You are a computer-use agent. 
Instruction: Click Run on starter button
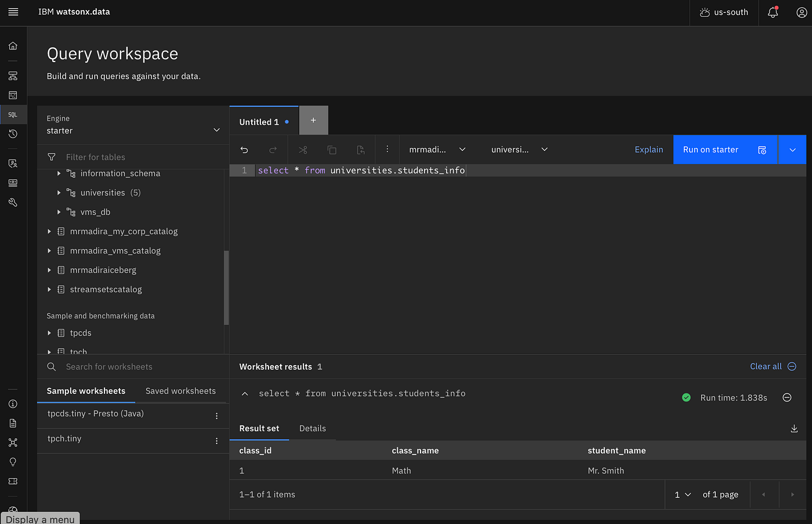[x=725, y=150]
